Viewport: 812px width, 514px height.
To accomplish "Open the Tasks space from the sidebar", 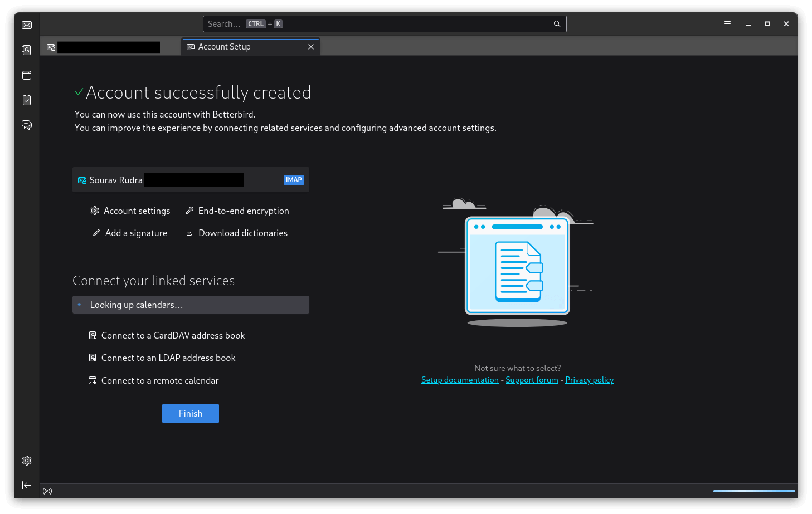I will point(26,100).
